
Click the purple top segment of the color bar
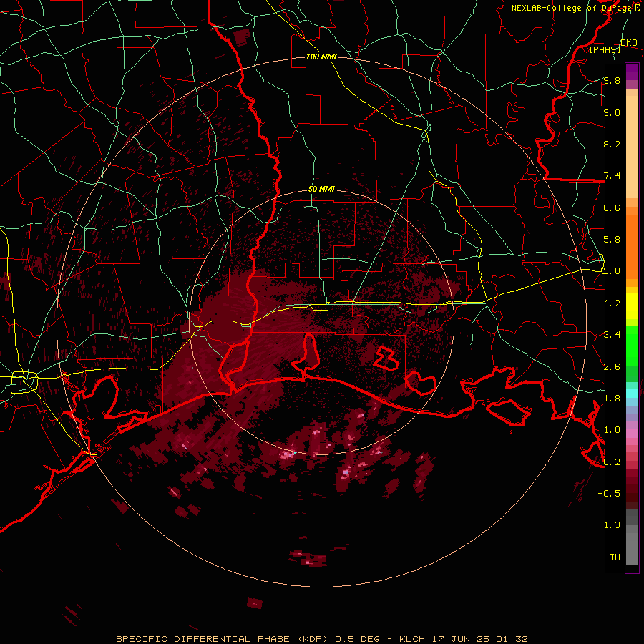click(x=632, y=72)
